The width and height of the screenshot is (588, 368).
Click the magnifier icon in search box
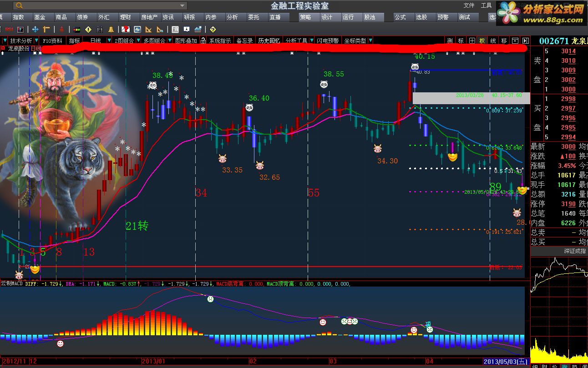19,5
